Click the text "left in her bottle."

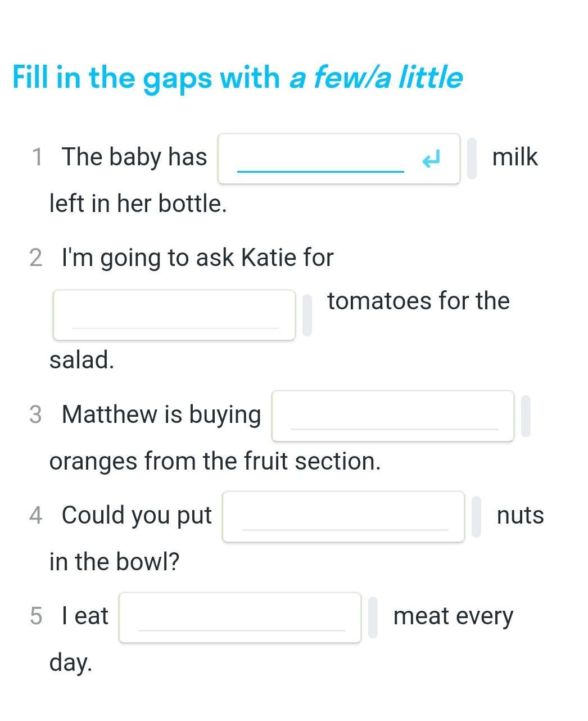[138, 204]
